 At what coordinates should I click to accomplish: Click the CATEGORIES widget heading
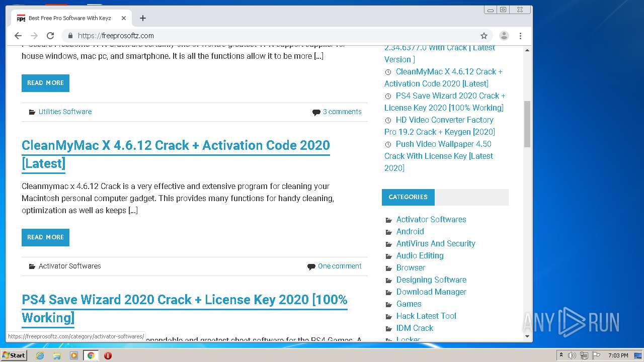[408, 197]
